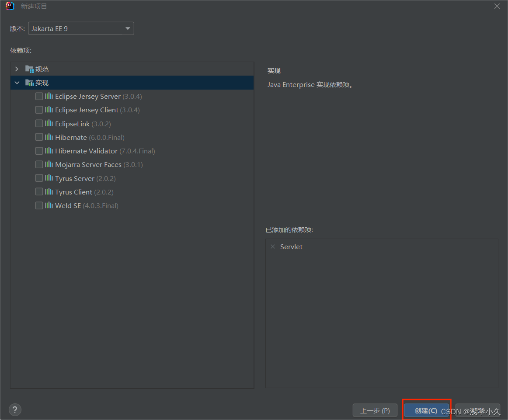Click the EclipseLink (3.0.2) label

[x=83, y=124]
